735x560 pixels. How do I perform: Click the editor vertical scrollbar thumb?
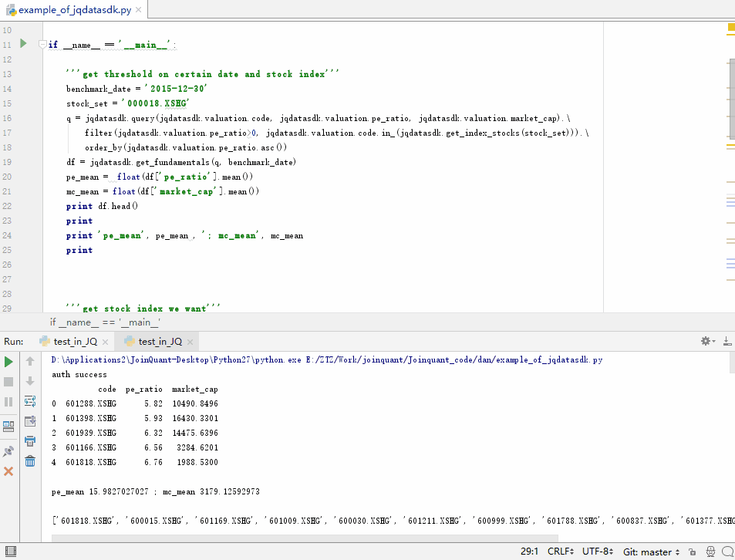coord(732,99)
